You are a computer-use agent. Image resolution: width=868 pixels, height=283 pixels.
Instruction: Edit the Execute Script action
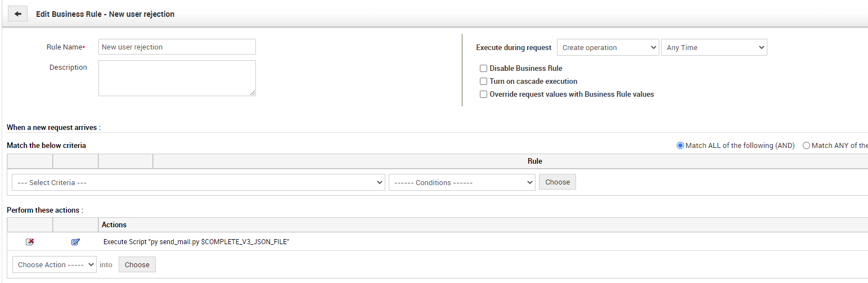tap(75, 242)
